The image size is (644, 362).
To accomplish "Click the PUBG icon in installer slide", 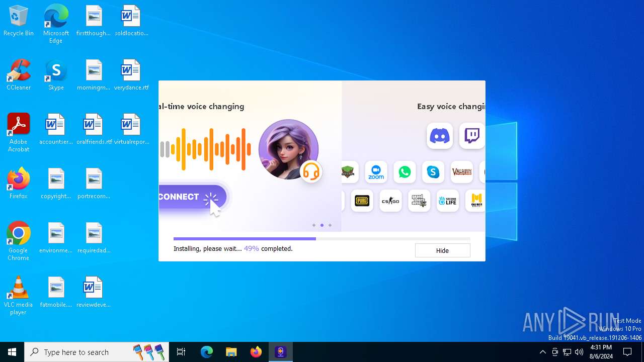I will (x=362, y=201).
